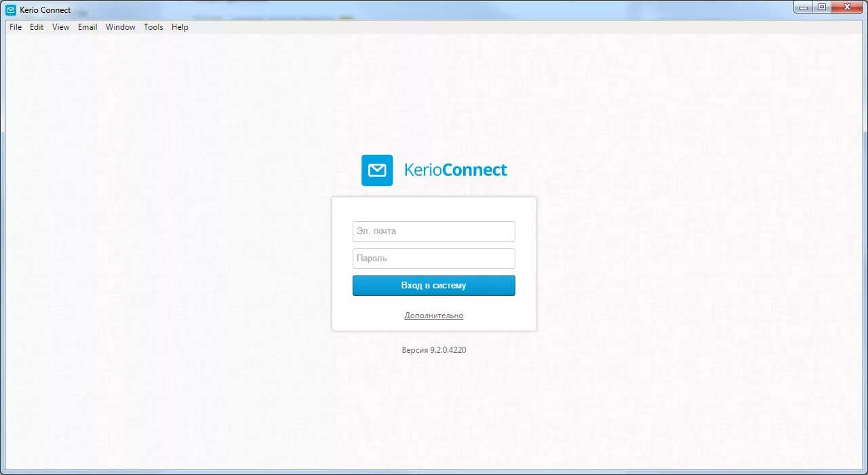Open the Email menu
Image resolution: width=868 pixels, height=475 pixels.
(x=87, y=27)
